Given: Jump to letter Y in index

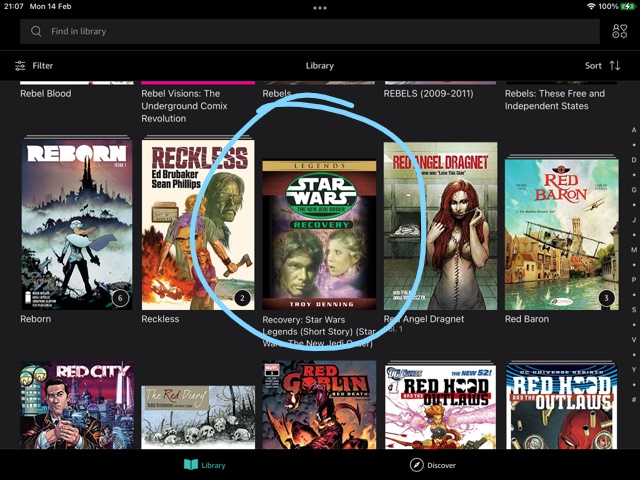Looking at the screenshot, I should (634, 370).
